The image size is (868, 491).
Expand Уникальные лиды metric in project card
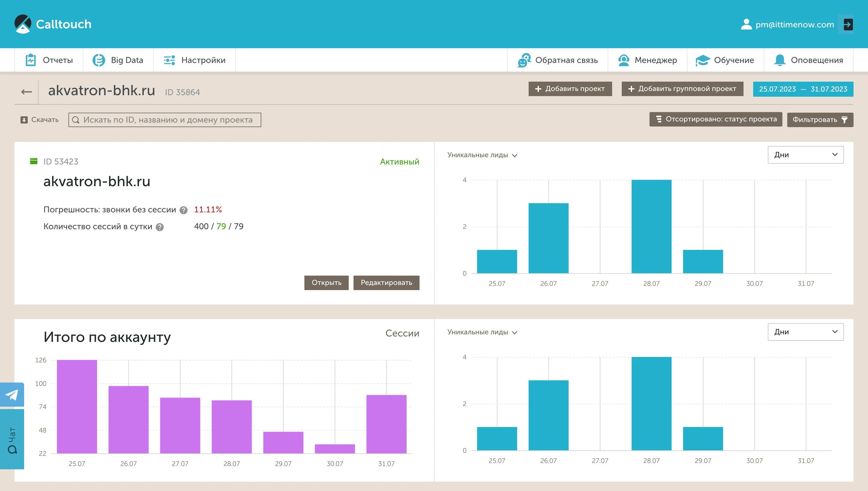(x=482, y=155)
